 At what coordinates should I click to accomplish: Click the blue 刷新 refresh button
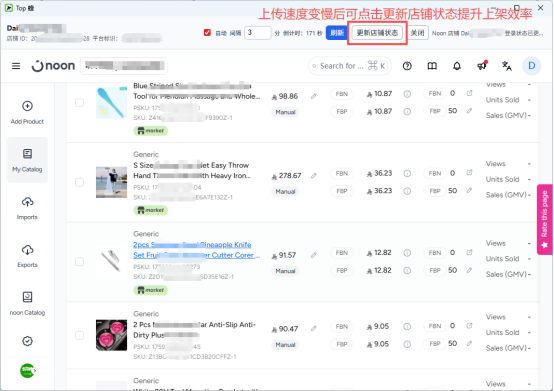tap(336, 33)
